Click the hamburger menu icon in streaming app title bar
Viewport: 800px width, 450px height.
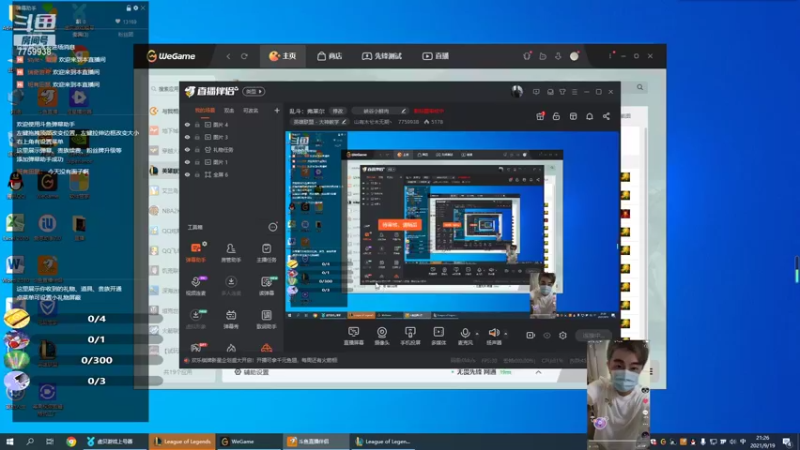574,92
